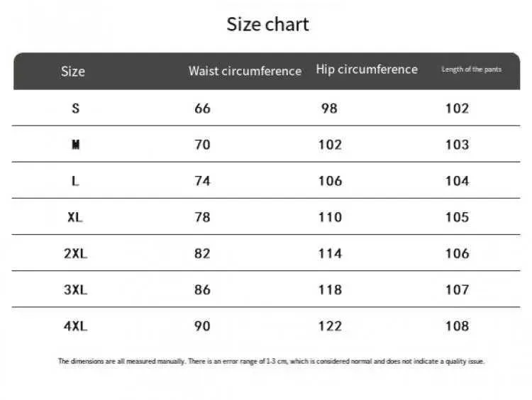Select the M size row label
The height and width of the screenshot is (400, 532).
[x=76, y=145]
